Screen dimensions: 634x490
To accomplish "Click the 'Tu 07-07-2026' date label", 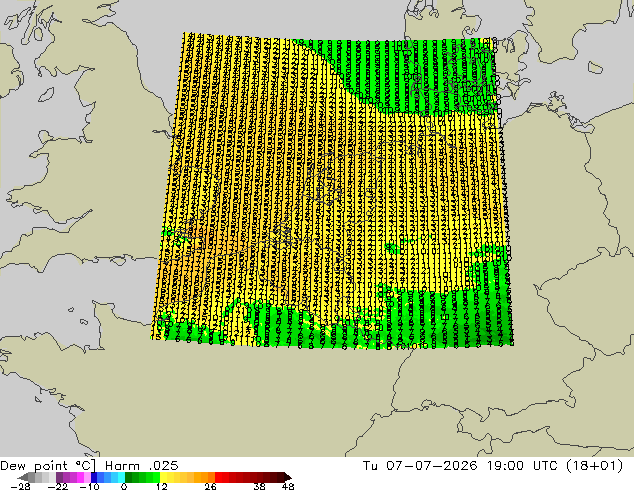I will click(x=420, y=466).
